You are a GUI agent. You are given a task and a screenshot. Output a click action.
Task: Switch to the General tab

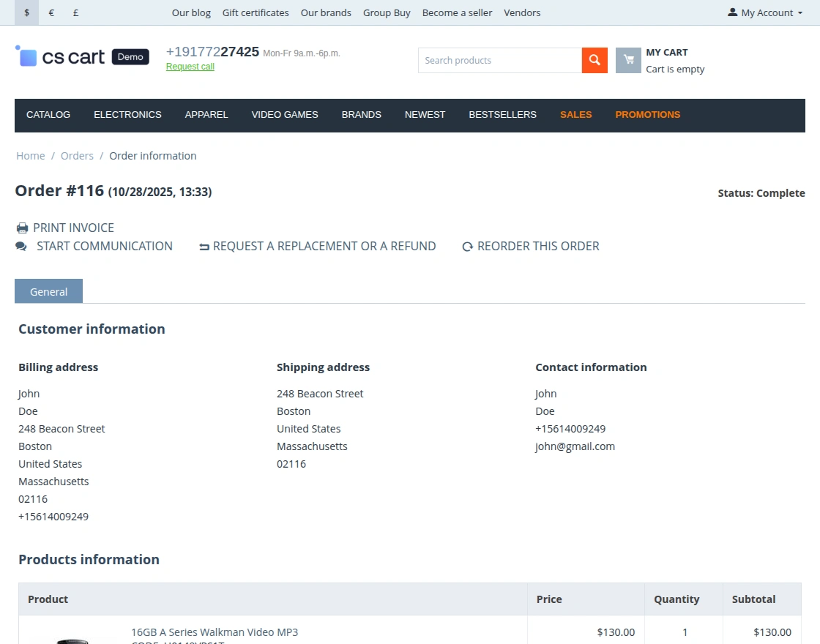pos(48,291)
